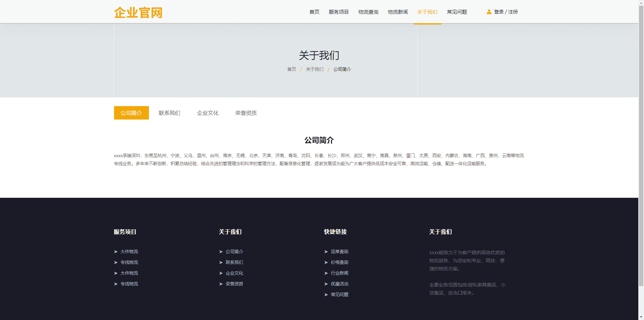644x320 pixels.
Task: Click 公司简介 in the breadcrumb trail
Action: point(342,69)
